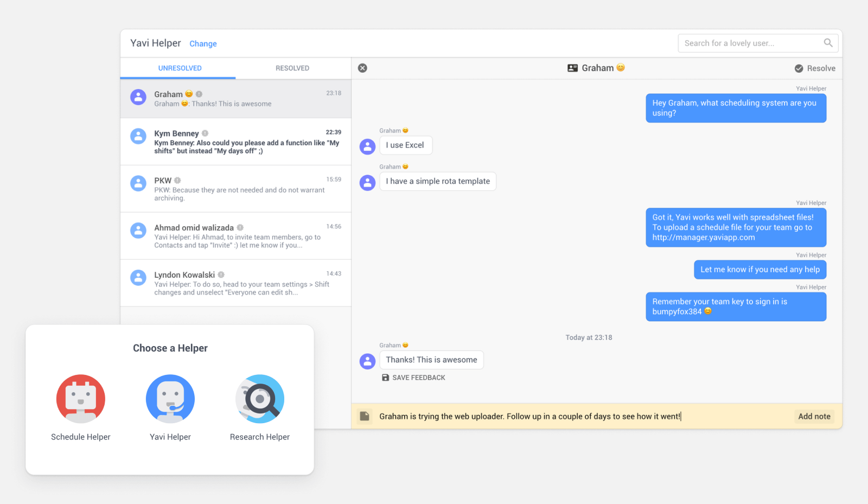Choose the Research Helper magnifier icon

260,399
